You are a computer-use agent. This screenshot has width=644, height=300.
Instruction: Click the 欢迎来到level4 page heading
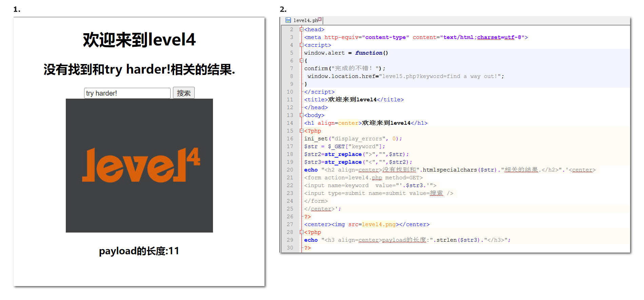click(139, 40)
